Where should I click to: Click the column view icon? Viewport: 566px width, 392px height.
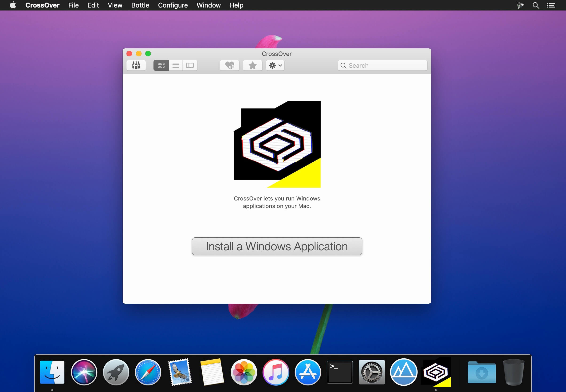tap(189, 65)
